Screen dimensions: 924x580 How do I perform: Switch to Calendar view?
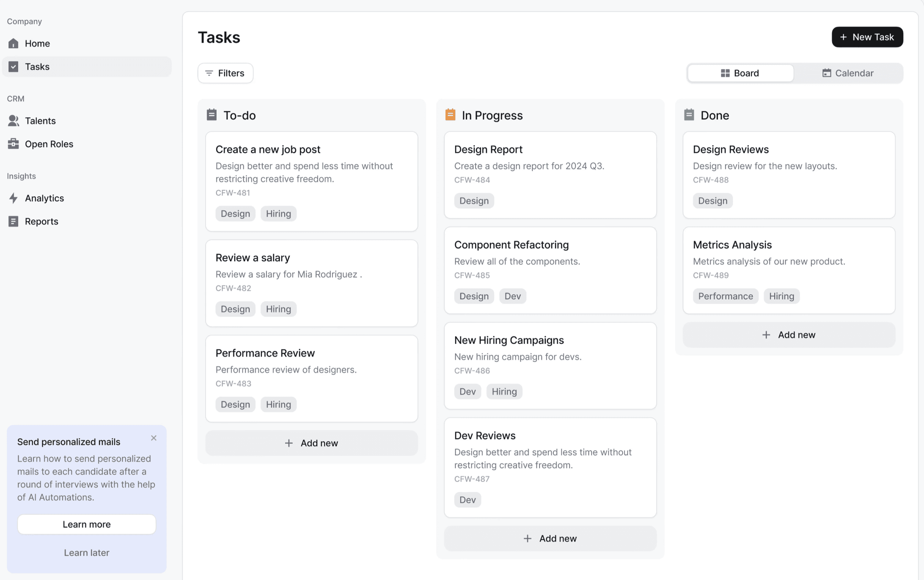click(x=847, y=73)
